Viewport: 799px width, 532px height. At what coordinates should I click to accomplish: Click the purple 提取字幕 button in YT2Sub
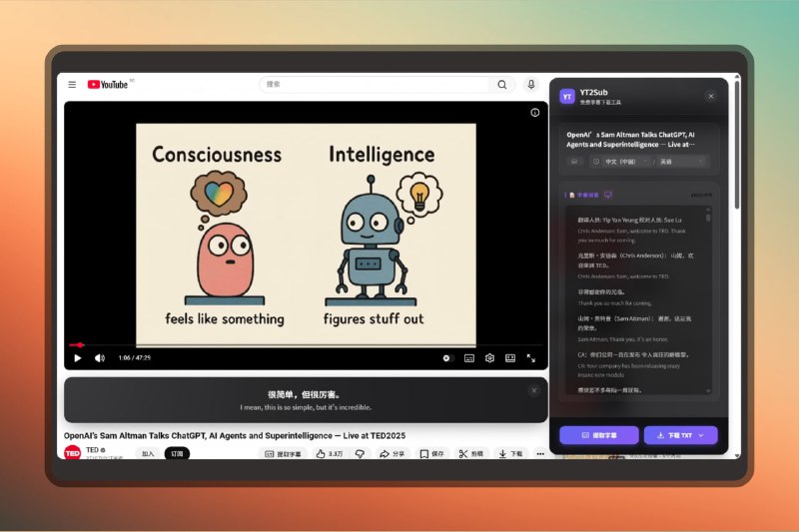coord(599,435)
